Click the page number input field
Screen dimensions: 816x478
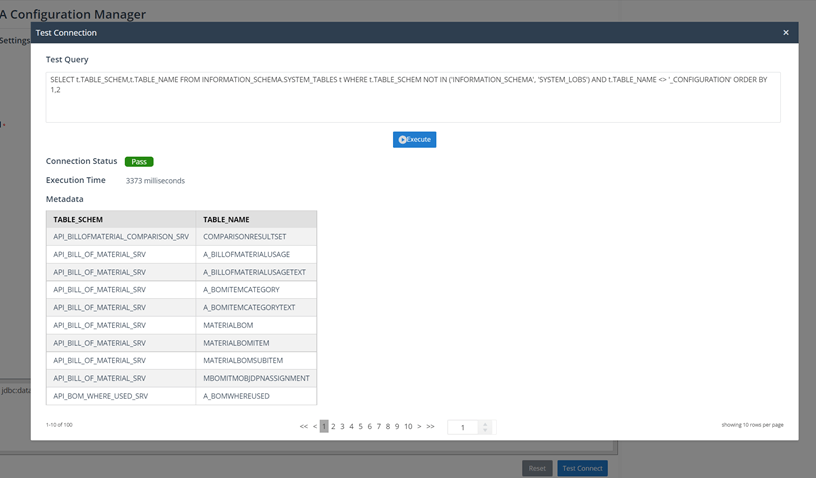463,428
